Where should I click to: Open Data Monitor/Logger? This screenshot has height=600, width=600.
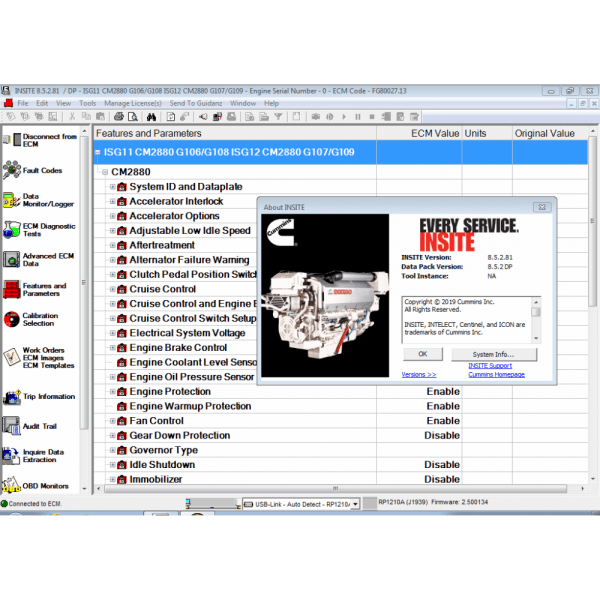38,200
